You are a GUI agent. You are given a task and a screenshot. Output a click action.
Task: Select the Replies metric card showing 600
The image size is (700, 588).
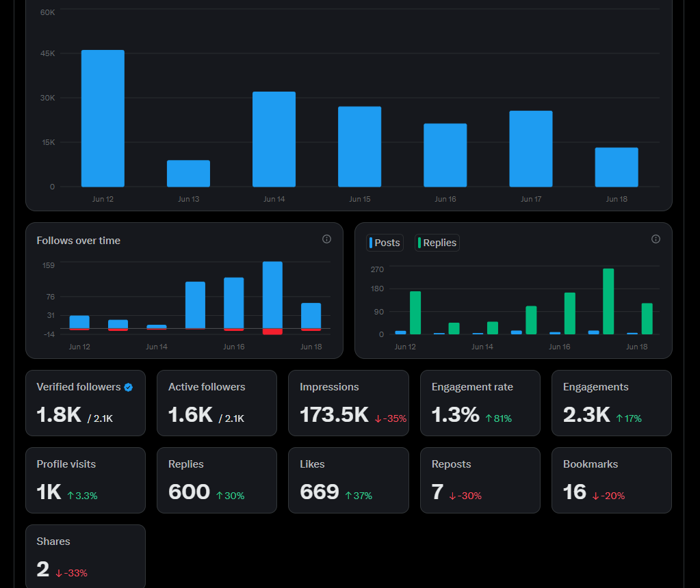(x=217, y=481)
